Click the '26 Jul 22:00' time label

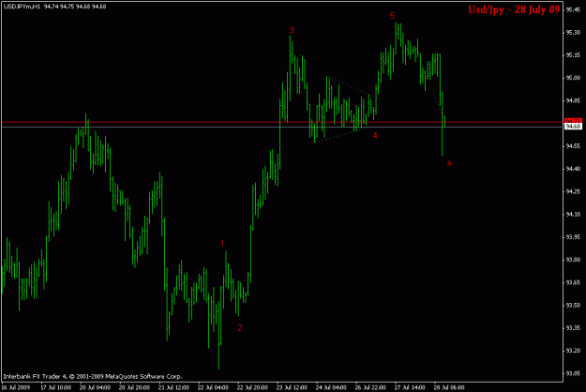pyautogui.click(x=370, y=387)
